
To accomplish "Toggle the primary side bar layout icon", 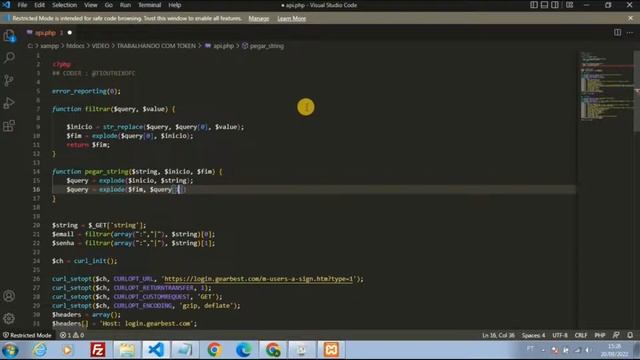I will pos(534,5).
